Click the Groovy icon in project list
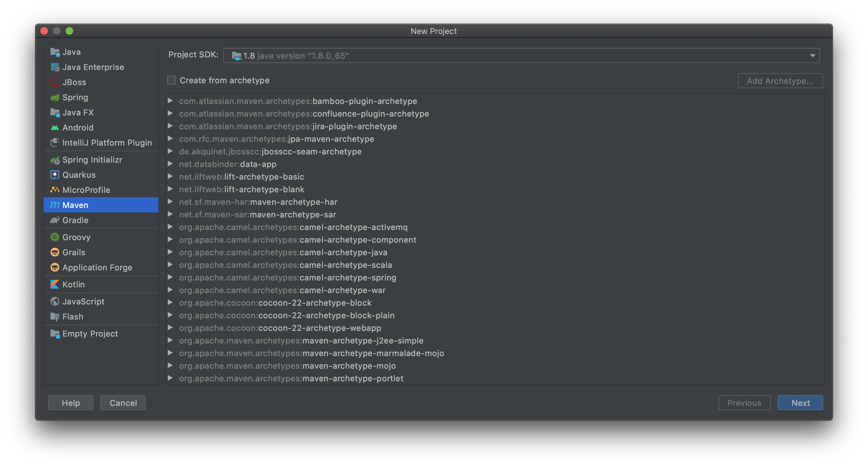This screenshot has height=467, width=868. 55,237
